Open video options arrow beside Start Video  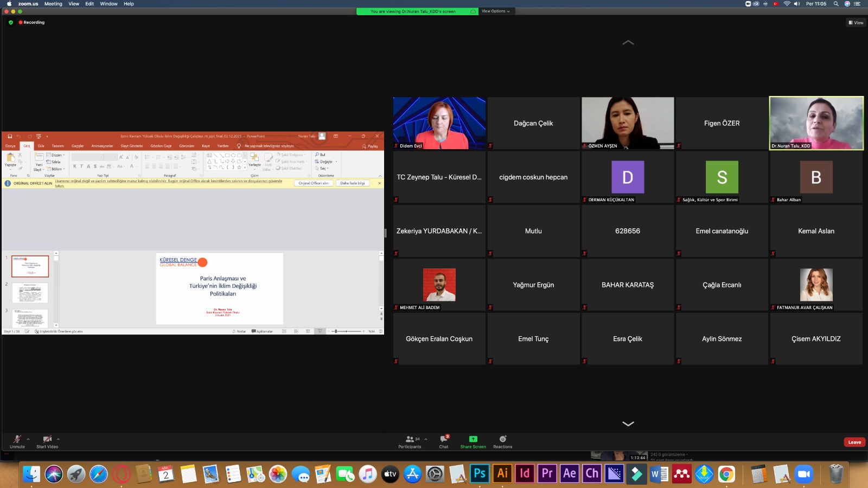(58, 439)
